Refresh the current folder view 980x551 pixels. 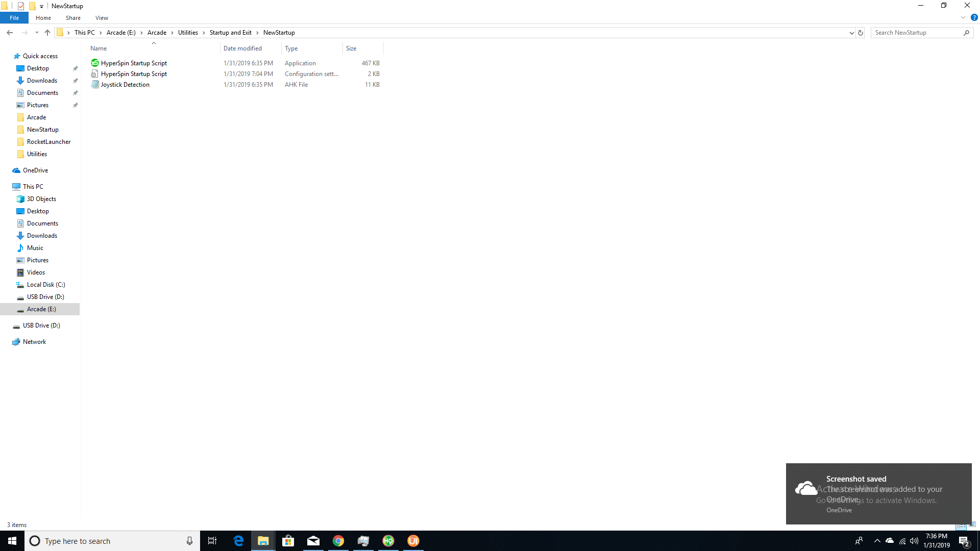tap(861, 33)
